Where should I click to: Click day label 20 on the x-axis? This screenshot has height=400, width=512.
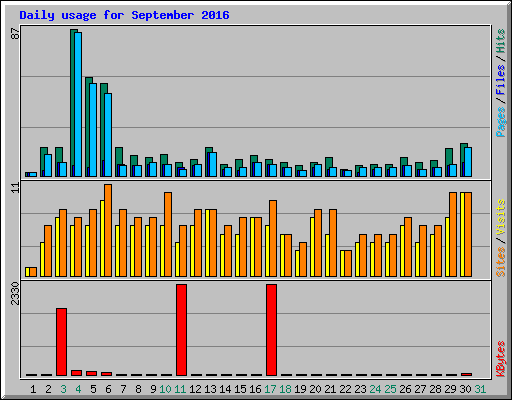tap(315, 389)
